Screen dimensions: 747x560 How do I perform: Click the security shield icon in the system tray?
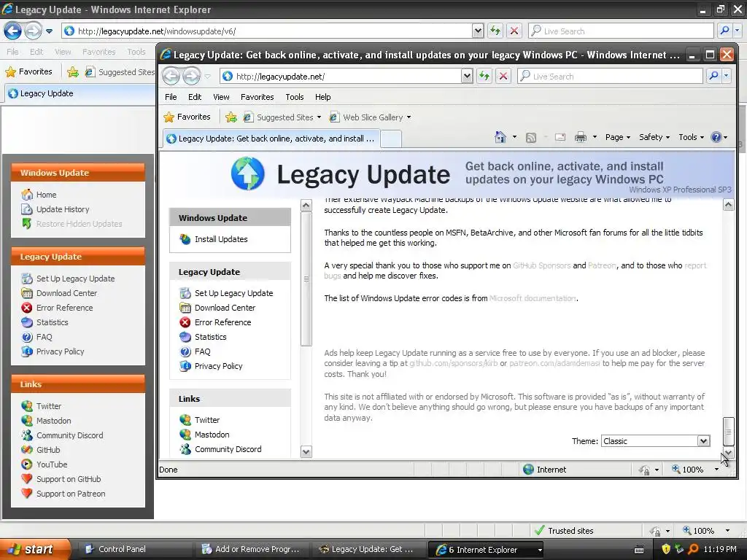pyautogui.click(x=666, y=549)
